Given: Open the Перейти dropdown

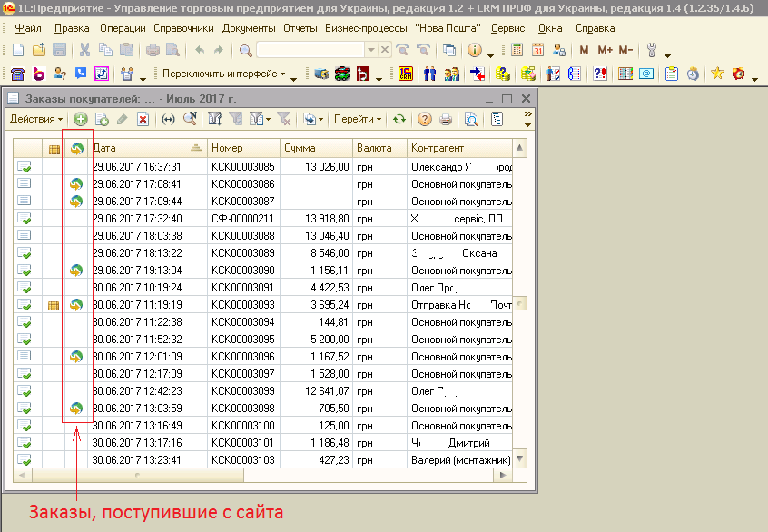Looking at the screenshot, I should 358,119.
